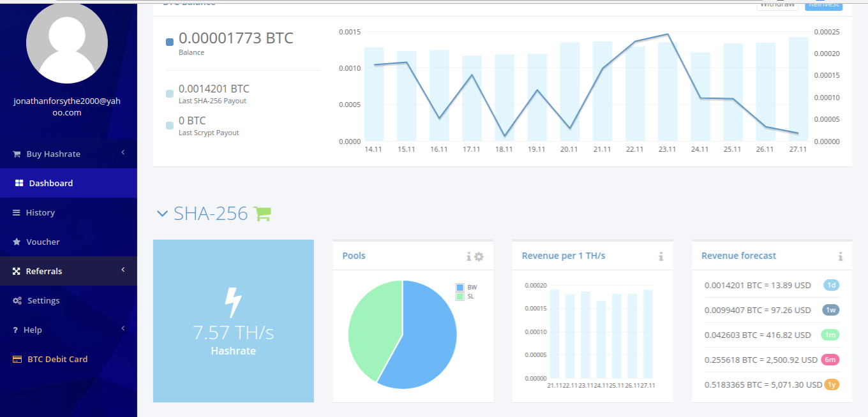Click the 6m forecast badge
The image size is (868, 417).
click(830, 360)
